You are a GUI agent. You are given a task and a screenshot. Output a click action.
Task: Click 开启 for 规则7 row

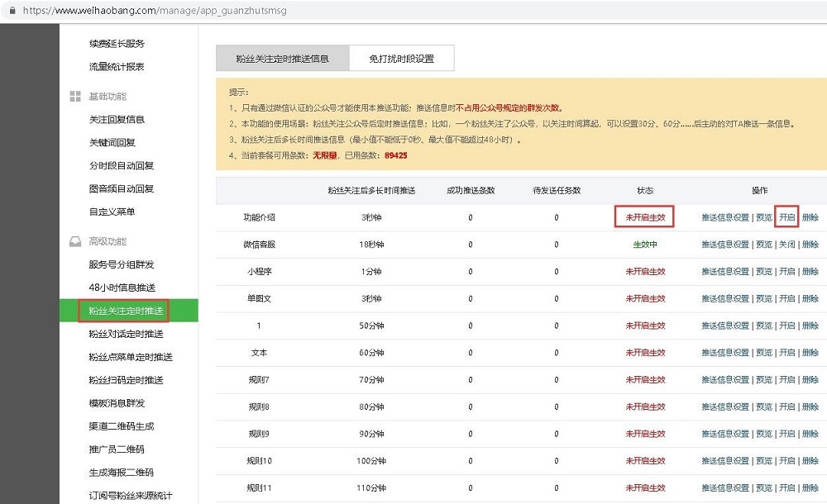tap(787, 379)
